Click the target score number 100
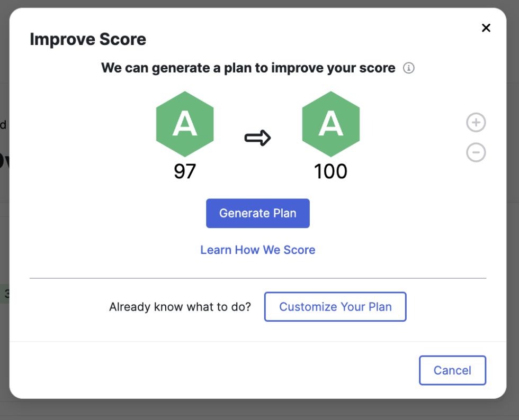This screenshot has width=519, height=420. 330,171
